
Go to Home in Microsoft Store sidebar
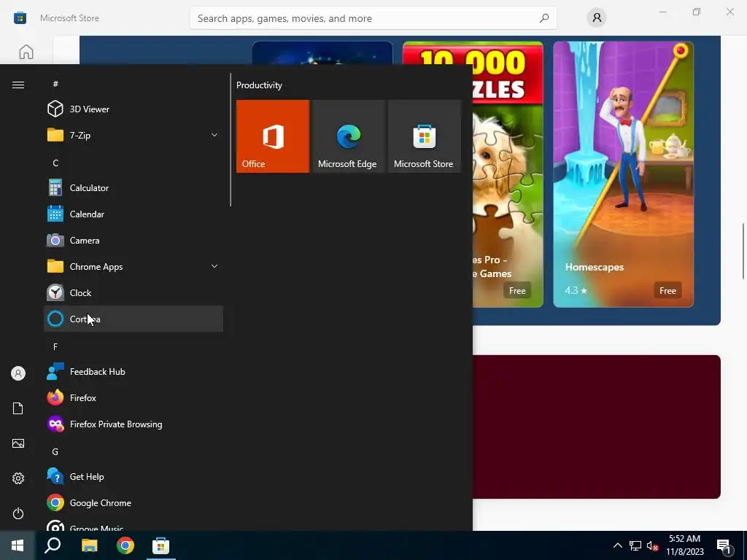[26, 52]
